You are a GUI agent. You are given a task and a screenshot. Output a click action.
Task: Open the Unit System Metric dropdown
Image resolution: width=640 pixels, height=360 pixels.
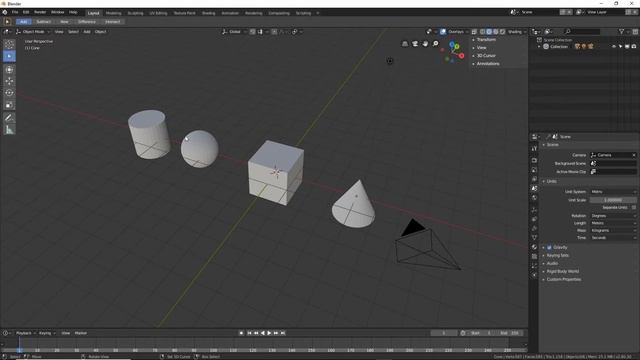[613, 191]
